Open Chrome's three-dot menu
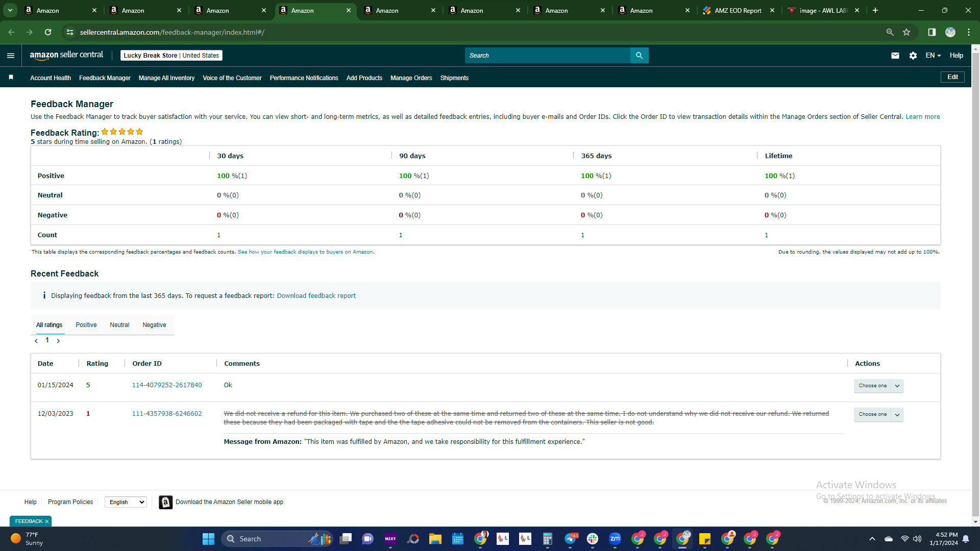The width and height of the screenshot is (980, 551). 969,32
